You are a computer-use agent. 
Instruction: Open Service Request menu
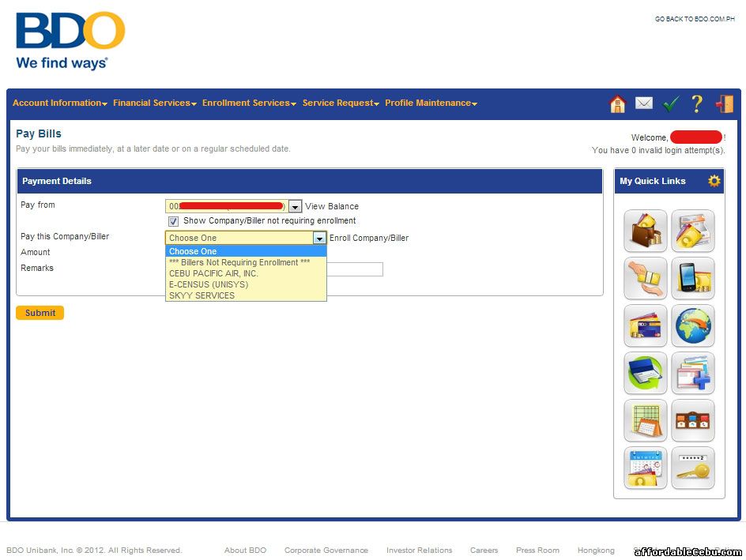pos(341,103)
